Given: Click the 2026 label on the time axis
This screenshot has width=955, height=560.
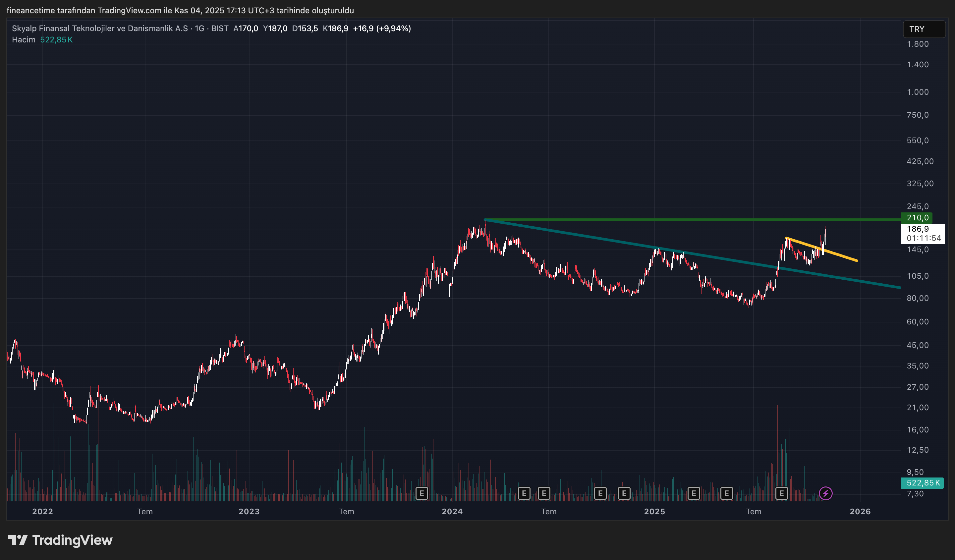Looking at the screenshot, I should click(x=860, y=512).
